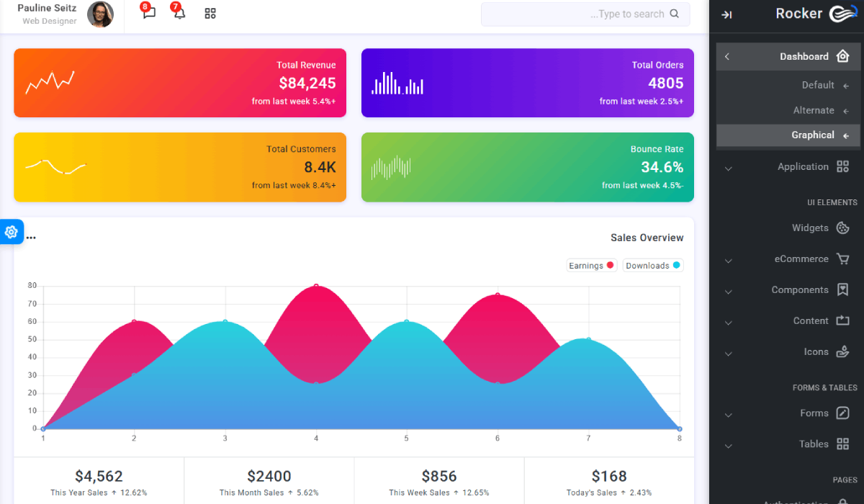
Task: Click 'from last week 4.5%-' in Bounce Rate card
Action: tap(643, 186)
